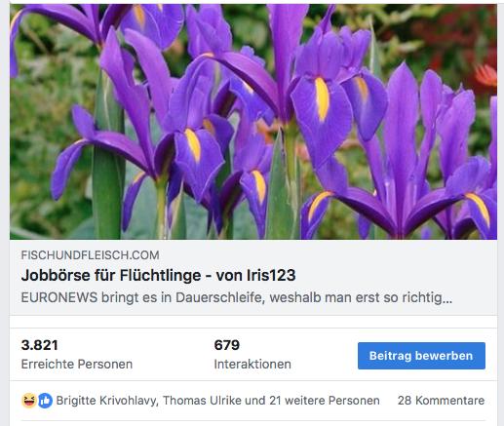Viewport: 504px width, 426px height.
Task: Click the EURONEWS article description text
Action: pyautogui.click(x=237, y=297)
